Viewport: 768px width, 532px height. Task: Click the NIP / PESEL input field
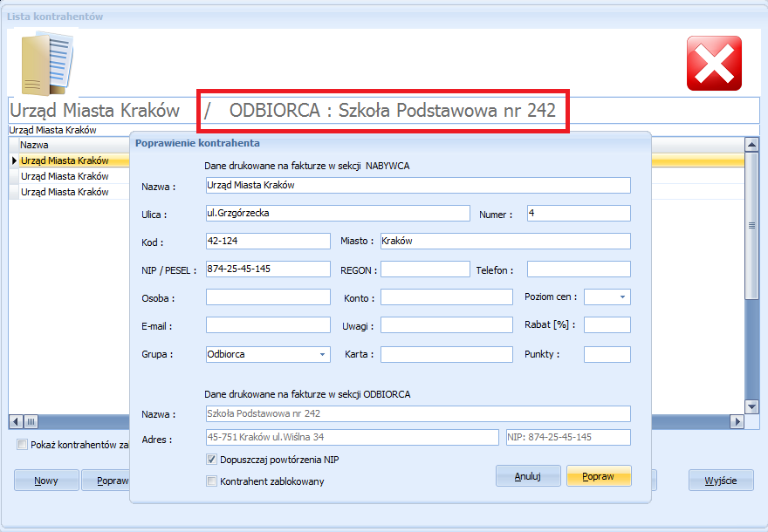click(269, 269)
